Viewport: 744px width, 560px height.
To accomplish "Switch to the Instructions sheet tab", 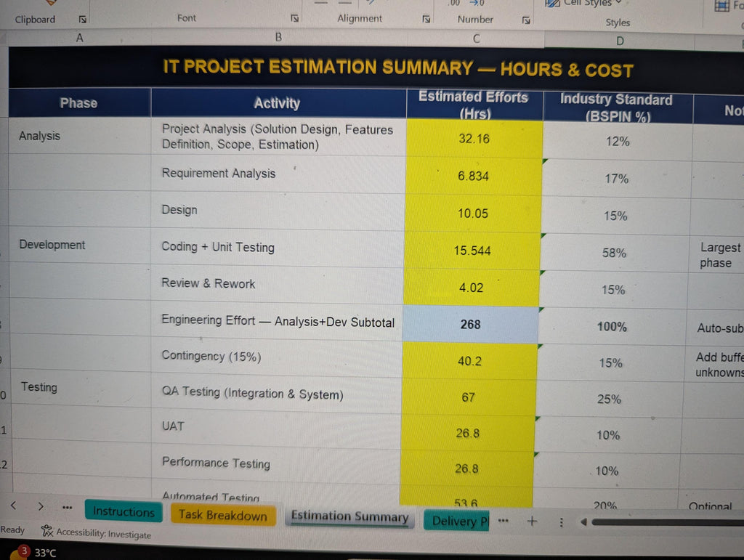I will (124, 511).
